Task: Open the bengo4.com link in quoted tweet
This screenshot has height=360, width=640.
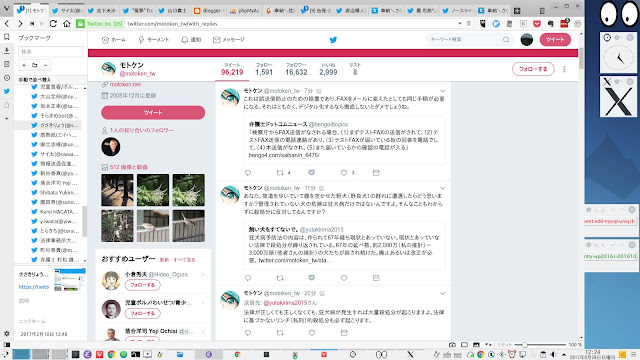Action: coord(284,155)
